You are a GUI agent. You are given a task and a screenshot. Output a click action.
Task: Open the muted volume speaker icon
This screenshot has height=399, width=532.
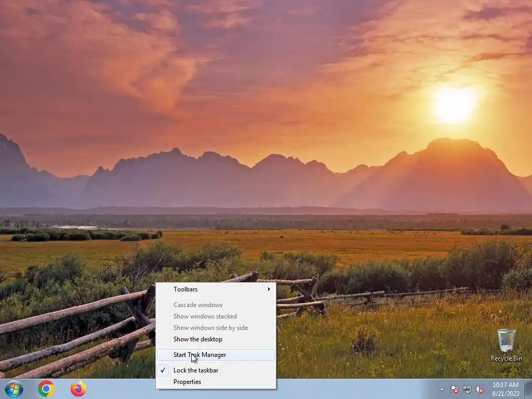click(480, 389)
